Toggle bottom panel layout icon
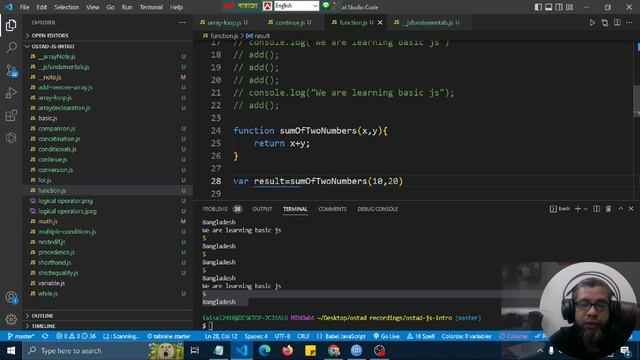This screenshot has width=640, height=360. pos(549,7)
